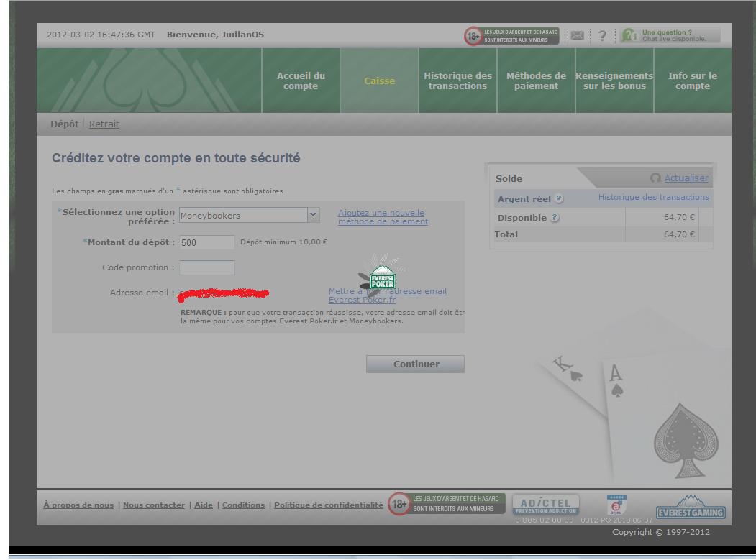Click help icon next to Disponible
Viewport: 756px width, 560px height.
pyautogui.click(x=555, y=217)
